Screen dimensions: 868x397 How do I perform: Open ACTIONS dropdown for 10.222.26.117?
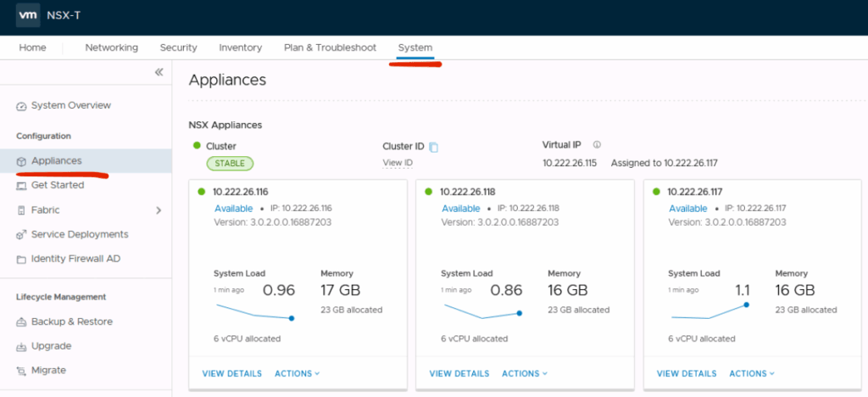pyautogui.click(x=753, y=374)
